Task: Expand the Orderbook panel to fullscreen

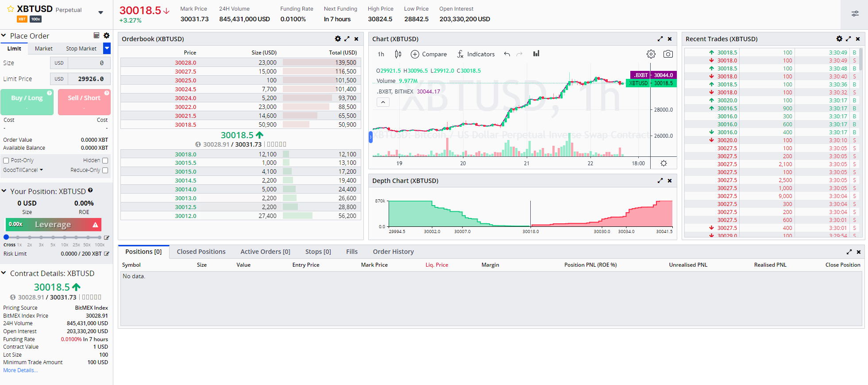Action: click(347, 39)
